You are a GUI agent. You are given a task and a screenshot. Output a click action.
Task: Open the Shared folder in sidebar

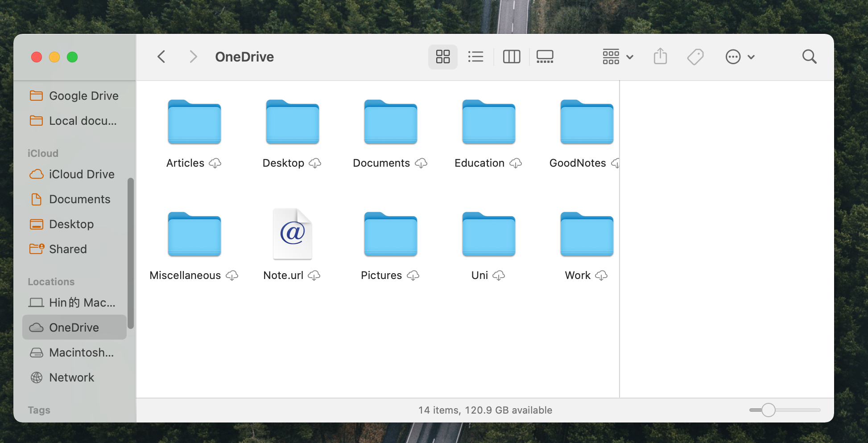click(68, 249)
